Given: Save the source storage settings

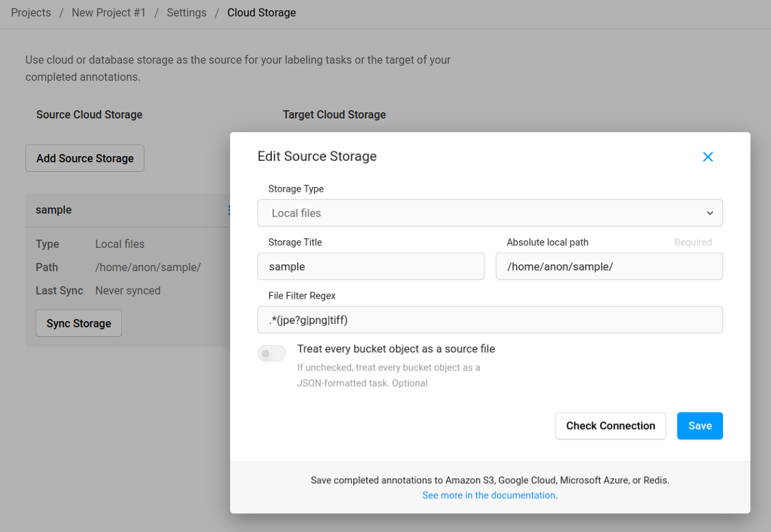Looking at the screenshot, I should coord(700,425).
